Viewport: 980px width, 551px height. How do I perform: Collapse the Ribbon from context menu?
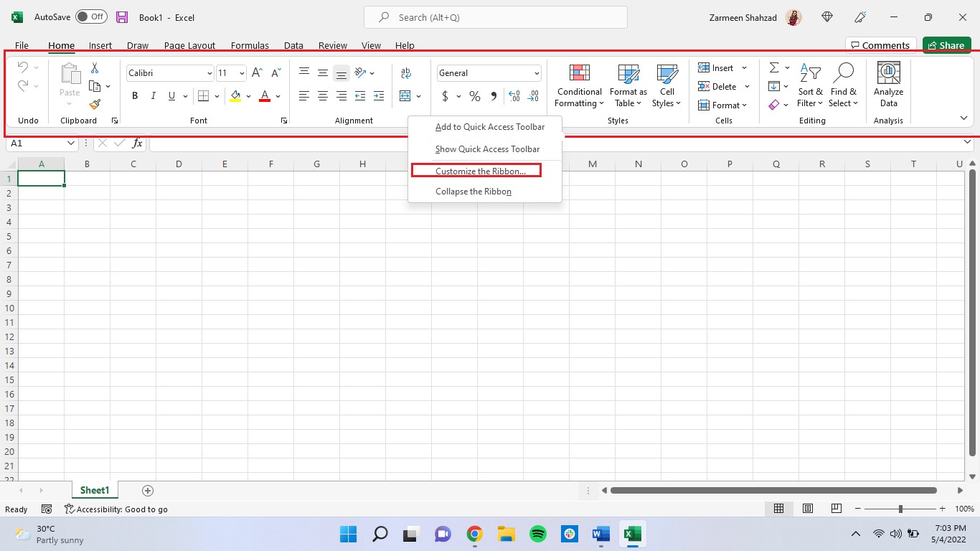(x=473, y=191)
